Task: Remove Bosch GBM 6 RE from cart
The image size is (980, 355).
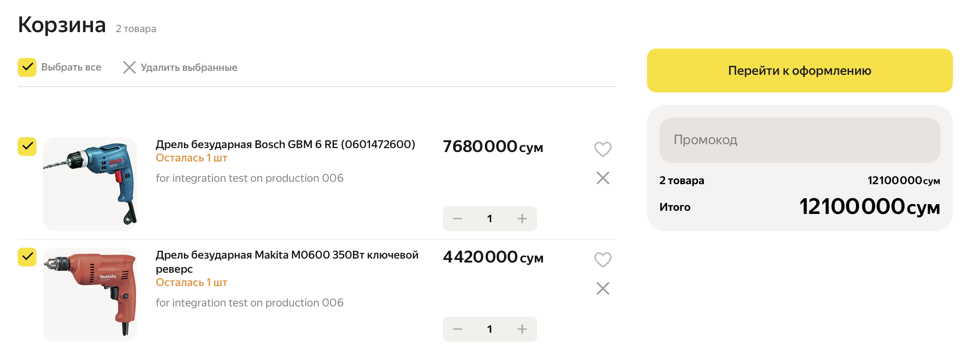Action: pos(603,178)
